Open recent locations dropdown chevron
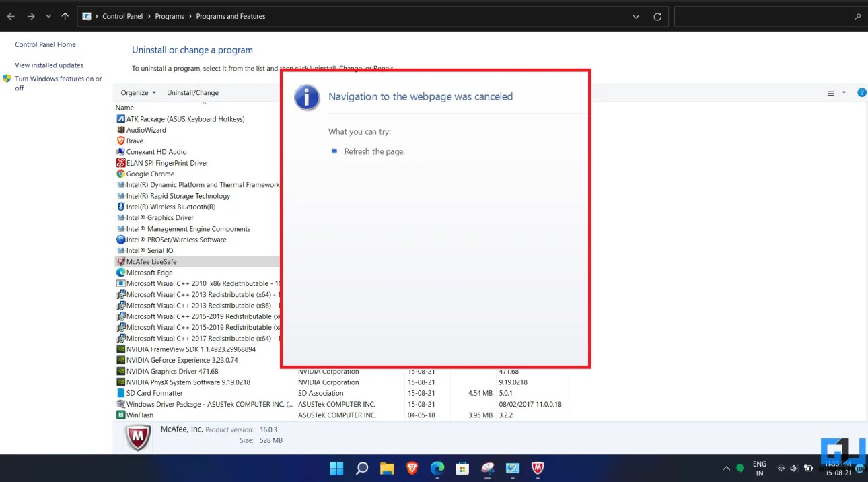The image size is (868, 482). (48, 16)
